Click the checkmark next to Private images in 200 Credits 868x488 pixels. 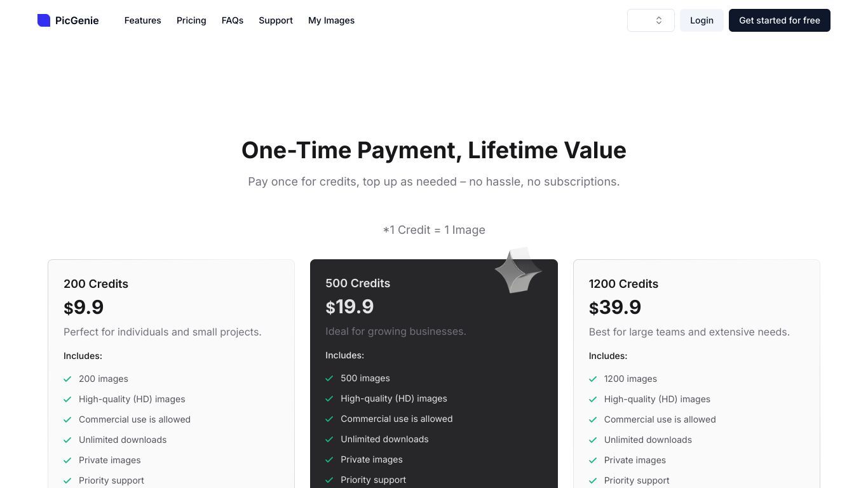click(x=67, y=460)
